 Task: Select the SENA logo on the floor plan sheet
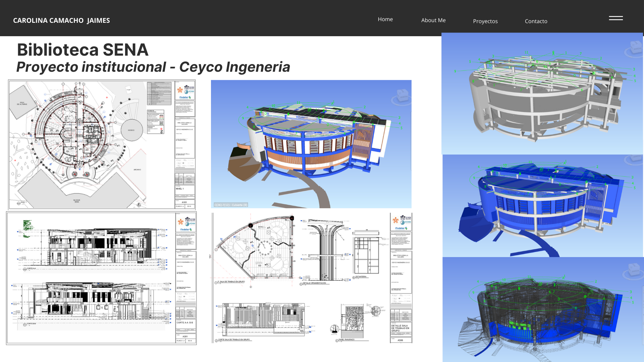pyautogui.click(x=180, y=89)
